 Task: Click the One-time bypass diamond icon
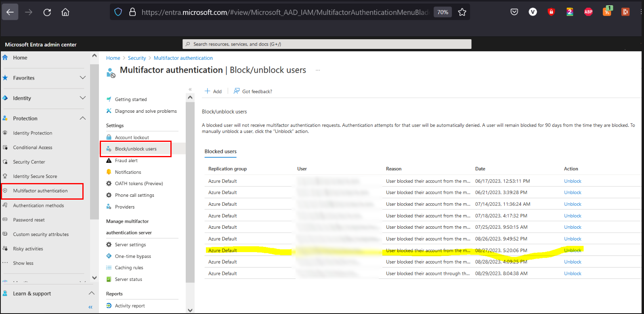click(x=109, y=256)
